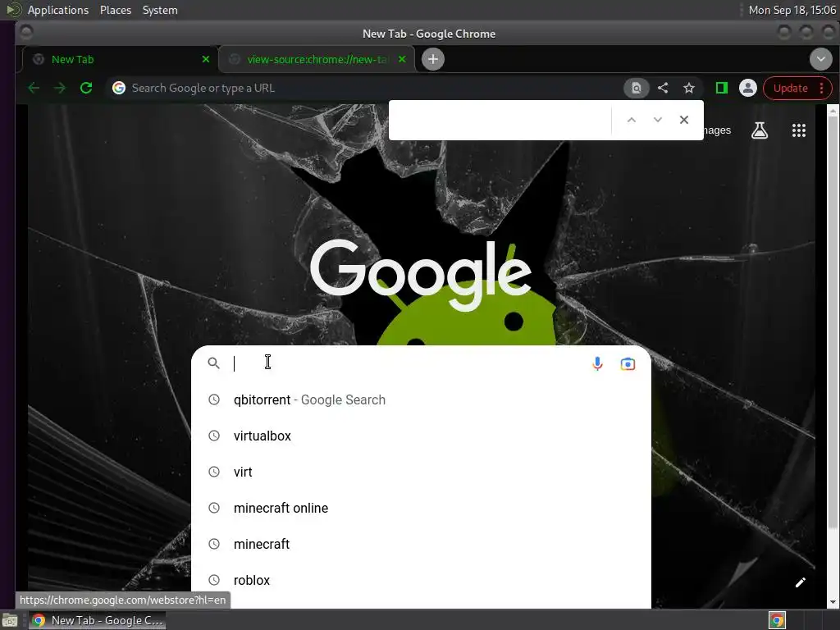Viewport: 840px width, 630px height.
Task: Jump to previous find result
Action: [632, 120]
